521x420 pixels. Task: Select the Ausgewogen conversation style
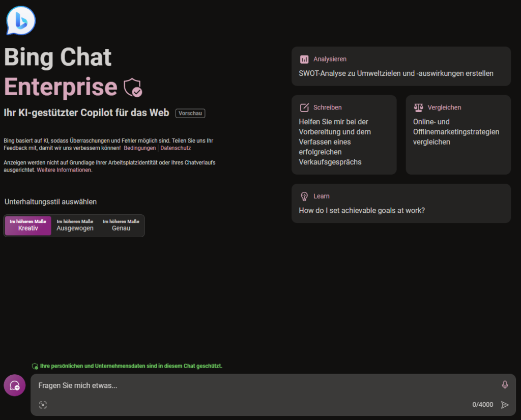tap(75, 226)
